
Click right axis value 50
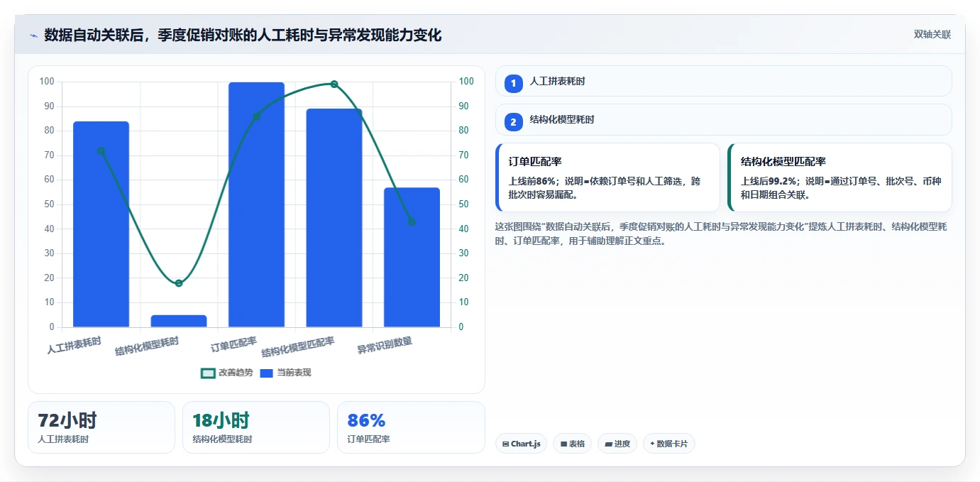tap(463, 204)
